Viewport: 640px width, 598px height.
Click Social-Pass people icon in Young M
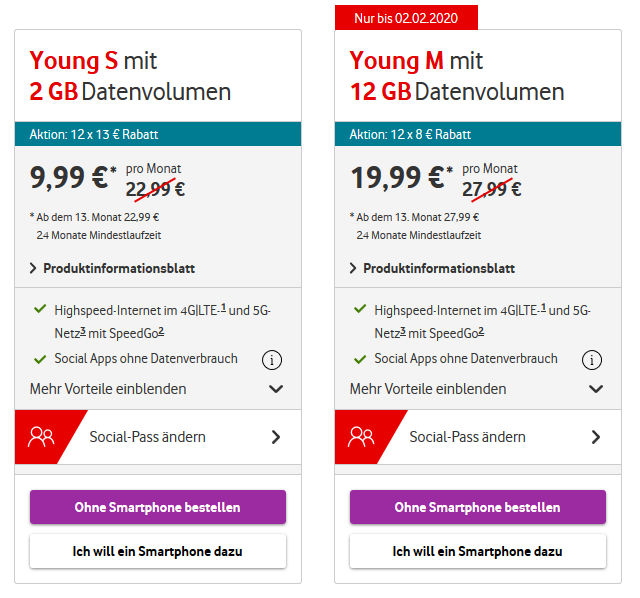click(x=362, y=436)
